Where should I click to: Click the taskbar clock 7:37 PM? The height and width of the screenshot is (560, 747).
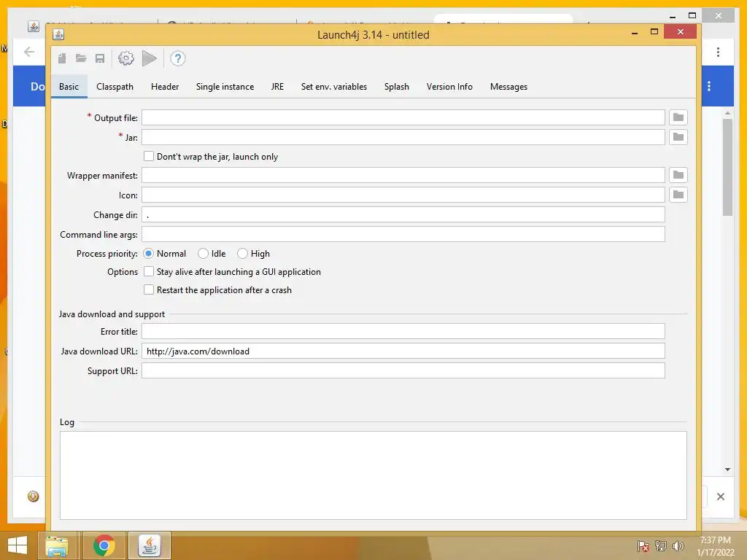click(x=715, y=540)
